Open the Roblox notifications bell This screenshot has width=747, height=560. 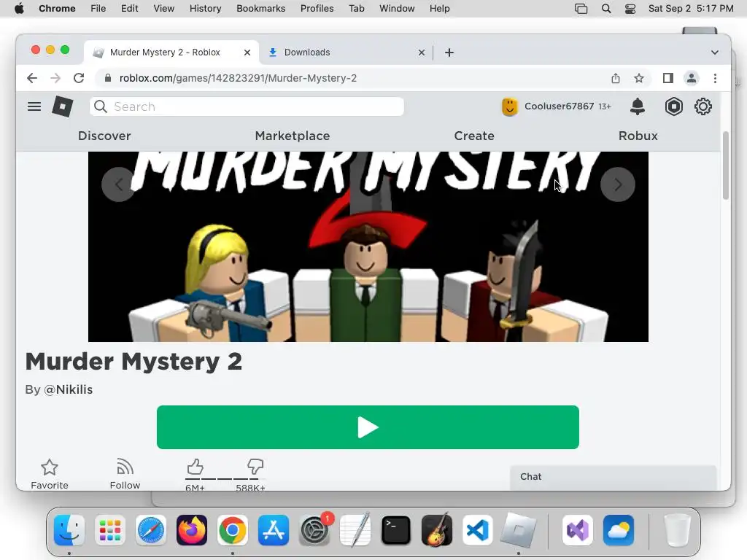pyautogui.click(x=638, y=106)
